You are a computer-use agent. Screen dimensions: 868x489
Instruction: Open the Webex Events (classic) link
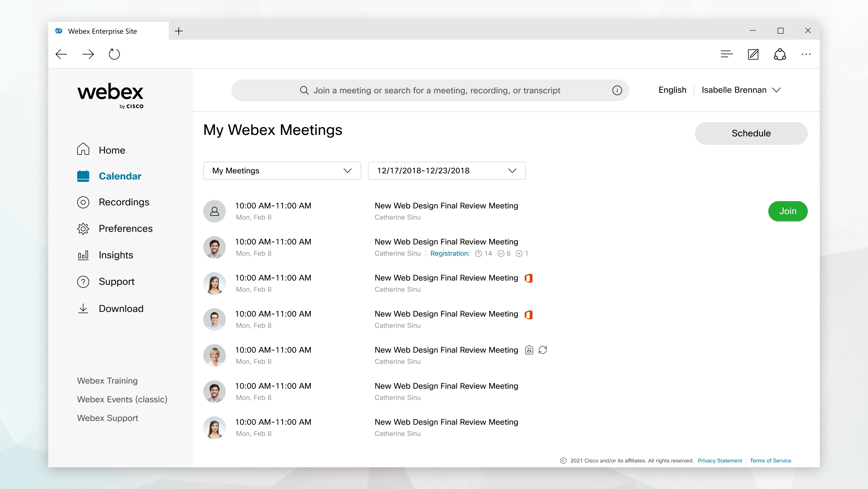[122, 399]
